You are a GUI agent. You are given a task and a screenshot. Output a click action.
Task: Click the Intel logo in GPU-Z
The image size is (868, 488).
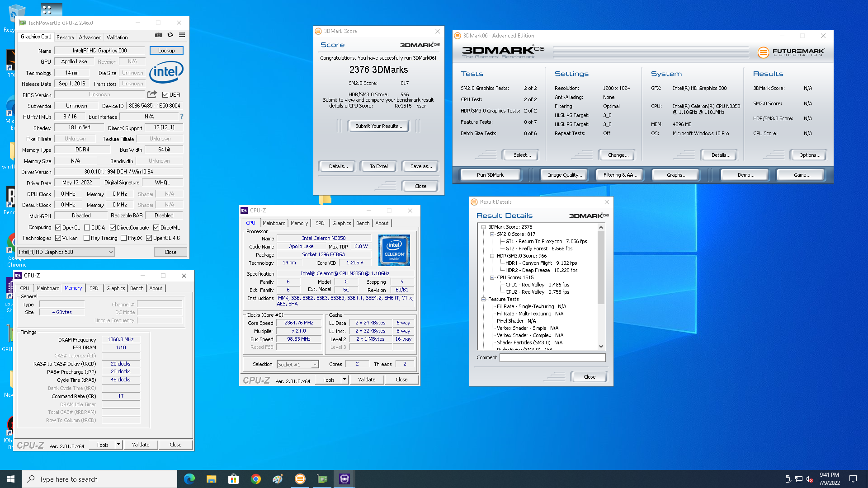pyautogui.click(x=166, y=72)
